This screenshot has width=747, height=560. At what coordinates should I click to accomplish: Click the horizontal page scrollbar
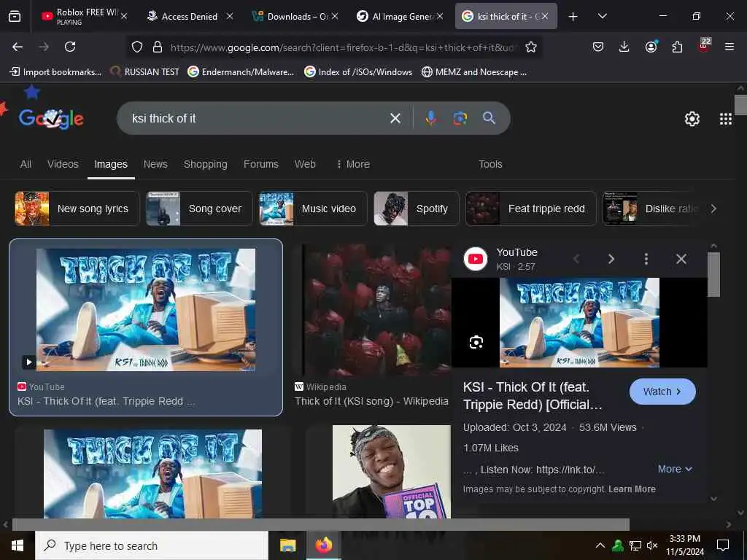321,525
